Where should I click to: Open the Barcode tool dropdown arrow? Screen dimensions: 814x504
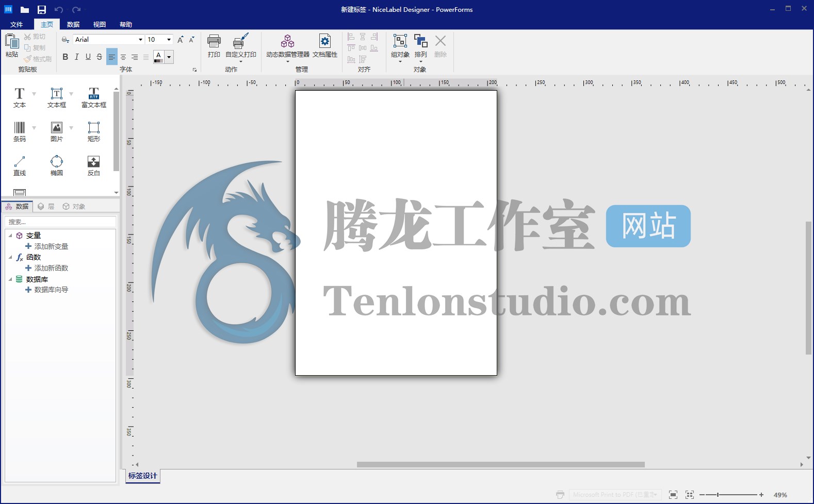pyautogui.click(x=34, y=128)
